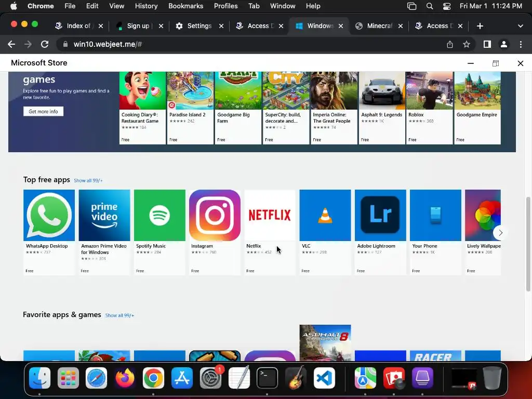Close the Microsoft Store window
The image size is (532, 399).
(521, 63)
